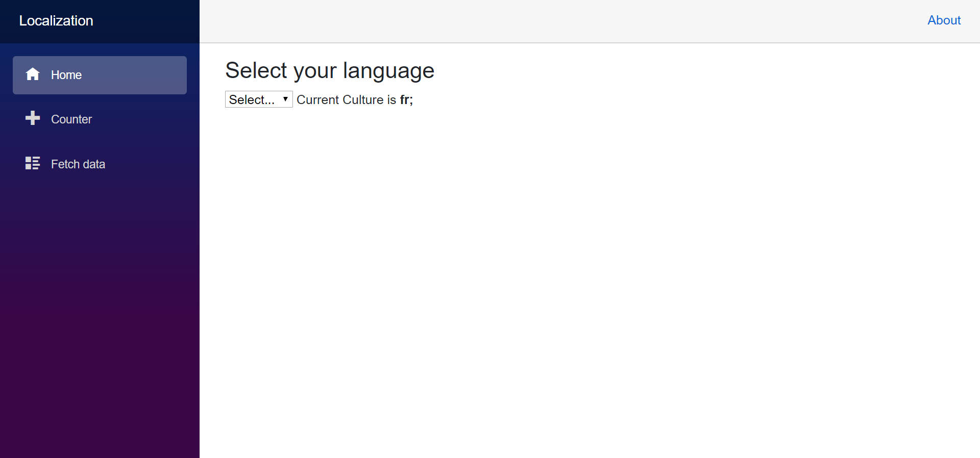Click 'your' in the page heading
The width and height of the screenshot is (980, 458).
[x=315, y=70]
